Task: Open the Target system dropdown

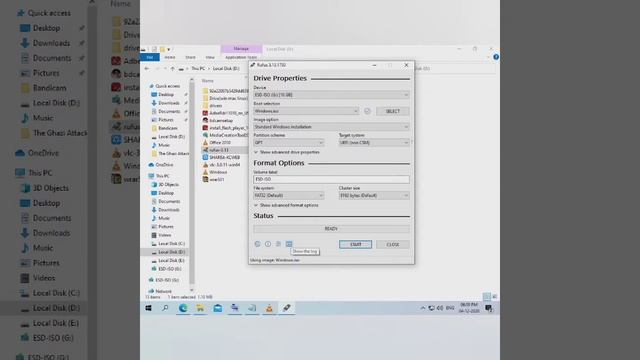Action: tap(374, 142)
